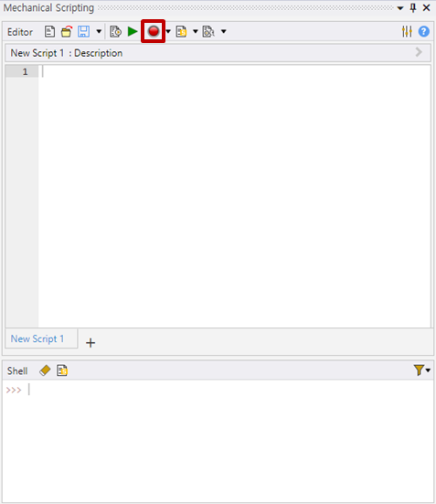Viewport: 436px width, 504px height.
Task: Expand the New Script 1 description chevron
Action: 419,52
